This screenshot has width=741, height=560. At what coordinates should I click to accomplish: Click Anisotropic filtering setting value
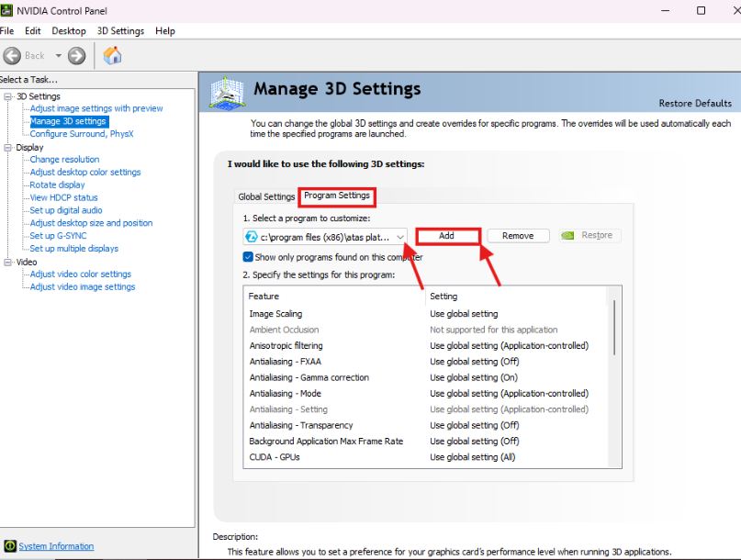509,345
